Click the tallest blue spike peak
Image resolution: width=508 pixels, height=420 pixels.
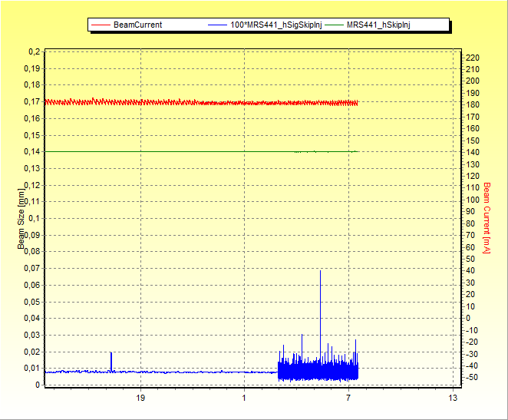320,271
